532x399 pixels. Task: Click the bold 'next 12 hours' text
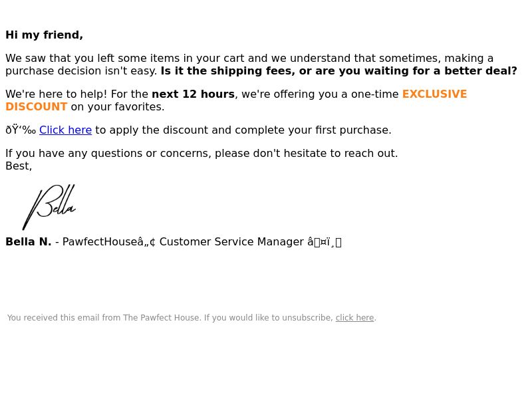(x=193, y=94)
